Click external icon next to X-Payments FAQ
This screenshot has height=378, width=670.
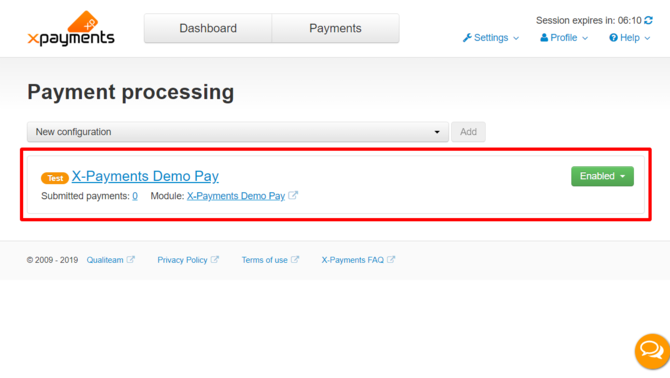(391, 259)
